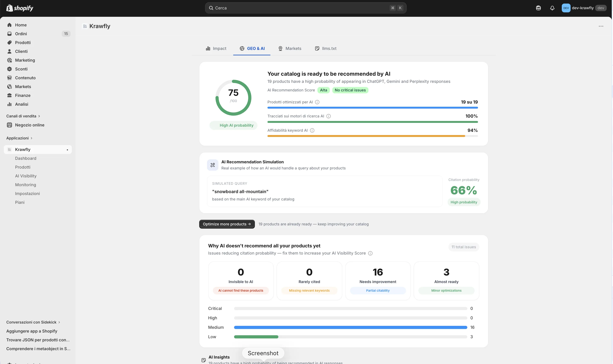The image size is (613, 364).
Task: Open Monitoring in Krawfly submenu
Action: click(x=25, y=185)
